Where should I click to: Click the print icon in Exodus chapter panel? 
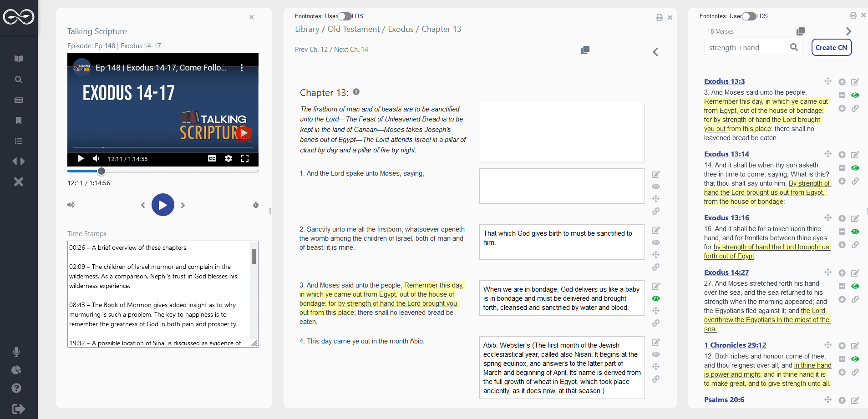point(660,18)
